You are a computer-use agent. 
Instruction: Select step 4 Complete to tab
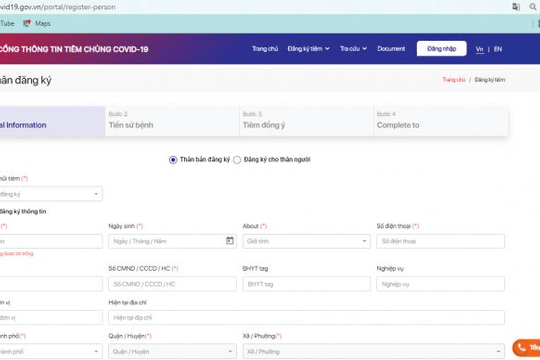[x=441, y=121]
